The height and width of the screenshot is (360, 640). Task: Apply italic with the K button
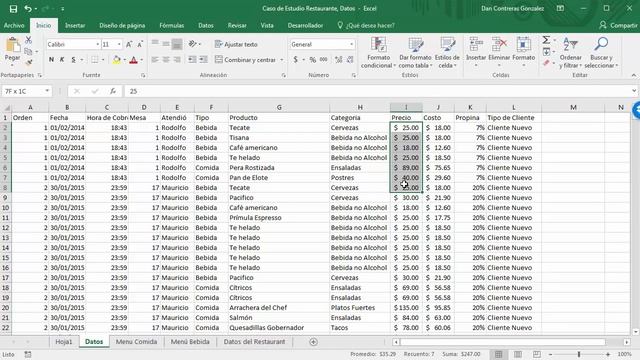[62, 60]
